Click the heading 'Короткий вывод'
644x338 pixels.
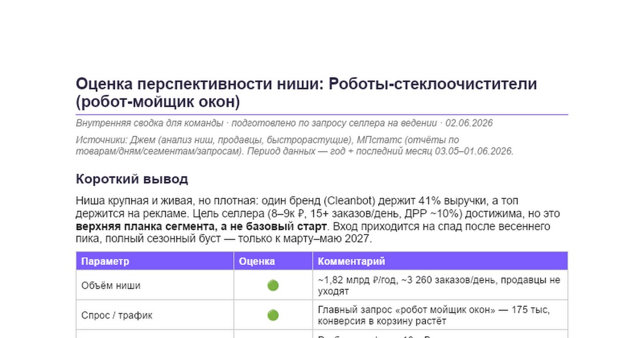point(131,179)
